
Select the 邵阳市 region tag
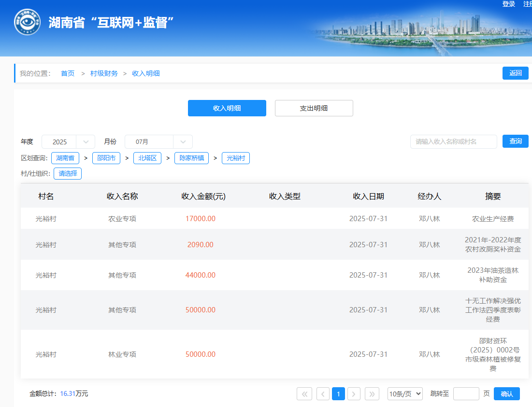point(106,158)
